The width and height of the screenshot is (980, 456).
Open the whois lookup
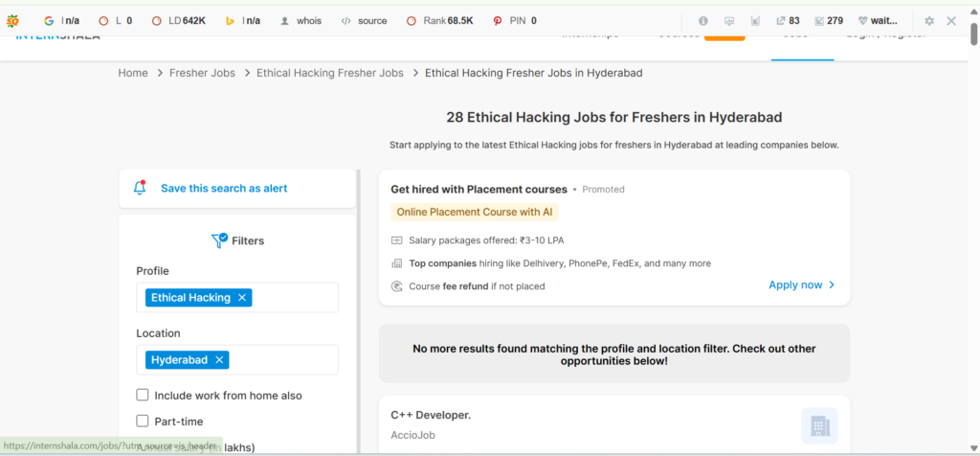(x=301, y=21)
